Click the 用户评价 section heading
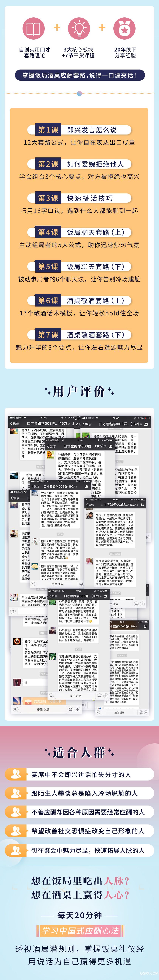 point(79,391)
